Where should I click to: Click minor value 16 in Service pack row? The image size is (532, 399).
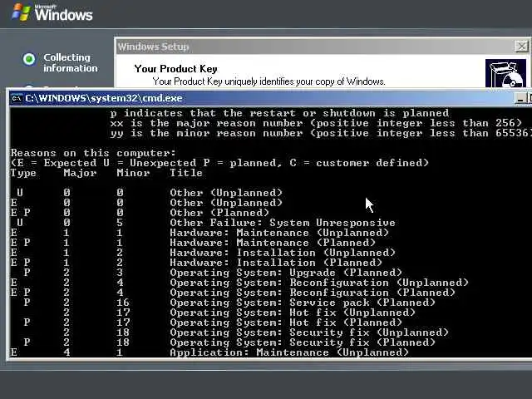123,303
